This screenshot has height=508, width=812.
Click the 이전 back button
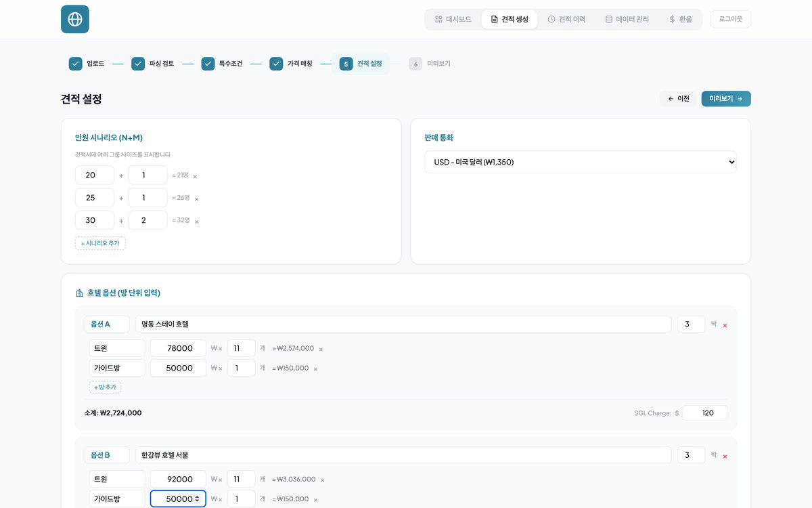coord(679,99)
